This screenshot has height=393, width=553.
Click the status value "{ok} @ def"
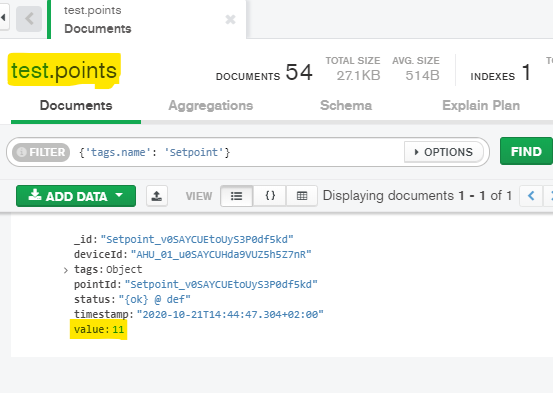click(x=154, y=300)
